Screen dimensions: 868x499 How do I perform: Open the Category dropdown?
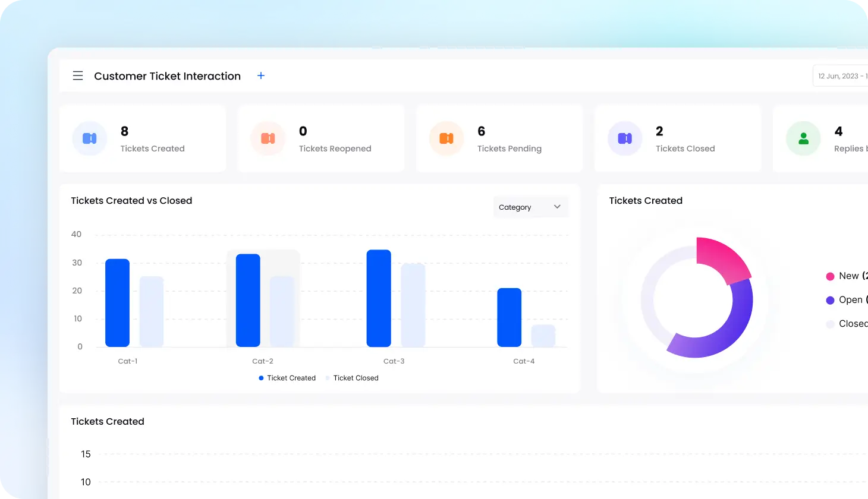click(x=530, y=207)
